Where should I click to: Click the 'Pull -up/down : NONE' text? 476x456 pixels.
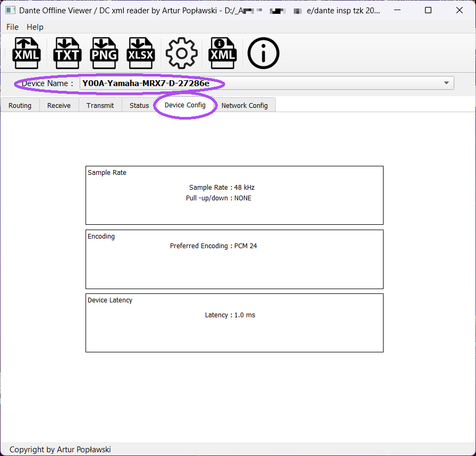(218, 198)
